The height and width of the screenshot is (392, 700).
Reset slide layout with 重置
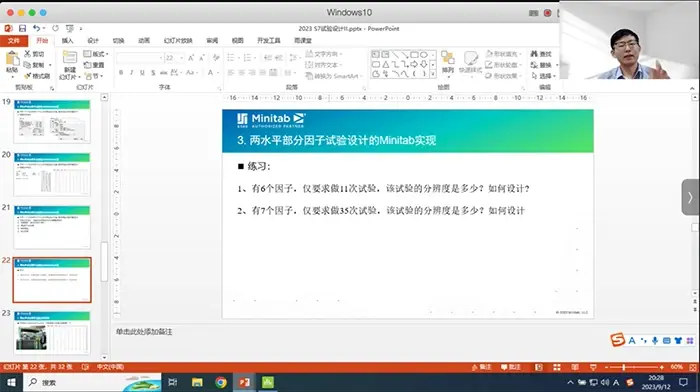point(95,65)
